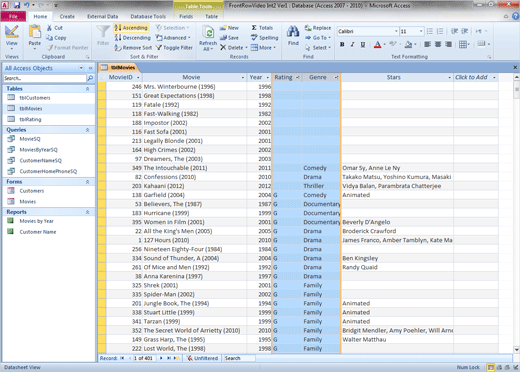Open tblCustomers table in navigation pane
Screen dimensions: 520x372
[x=35, y=98]
